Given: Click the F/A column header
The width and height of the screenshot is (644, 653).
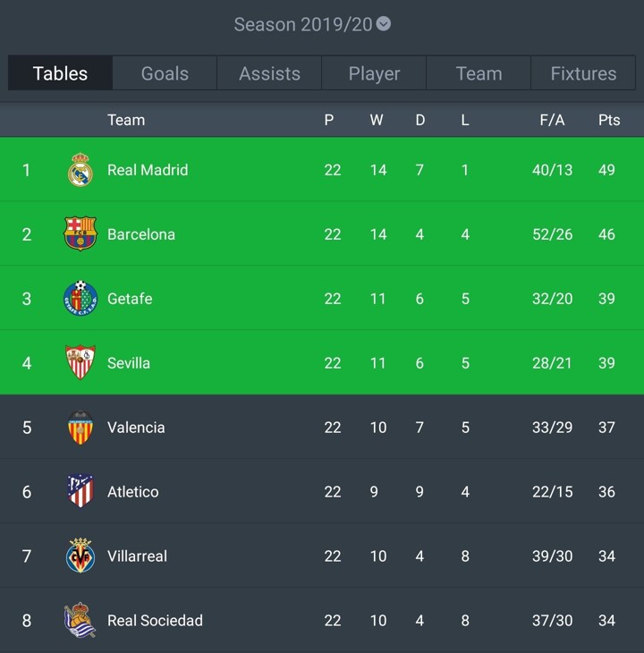Looking at the screenshot, I should pyautogui.click(x=552, y=120).
